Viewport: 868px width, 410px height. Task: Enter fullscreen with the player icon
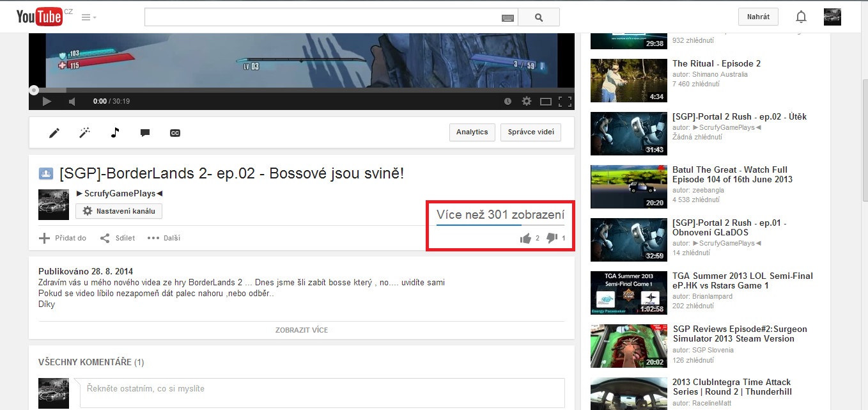pyautogui.click(x=565, y=101)
